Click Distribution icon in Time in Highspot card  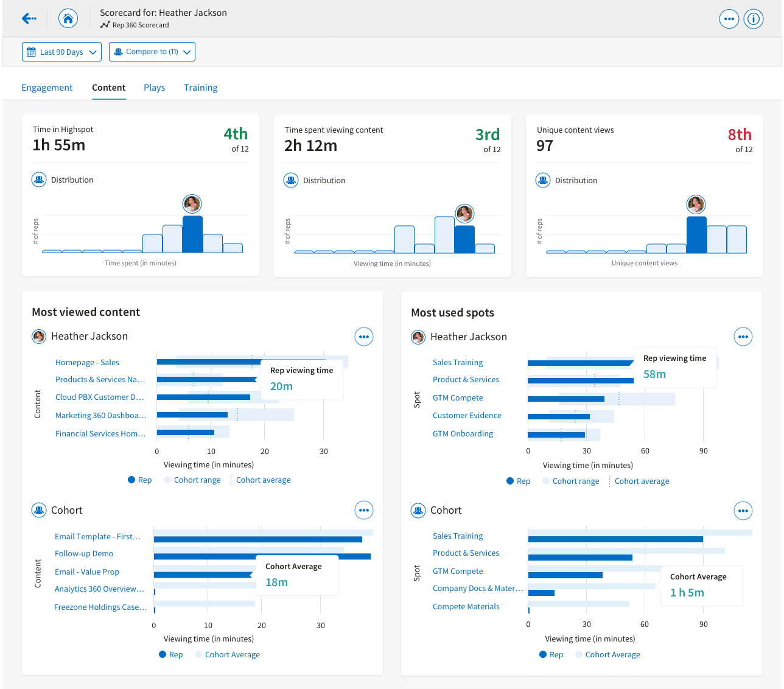point(39,180)
